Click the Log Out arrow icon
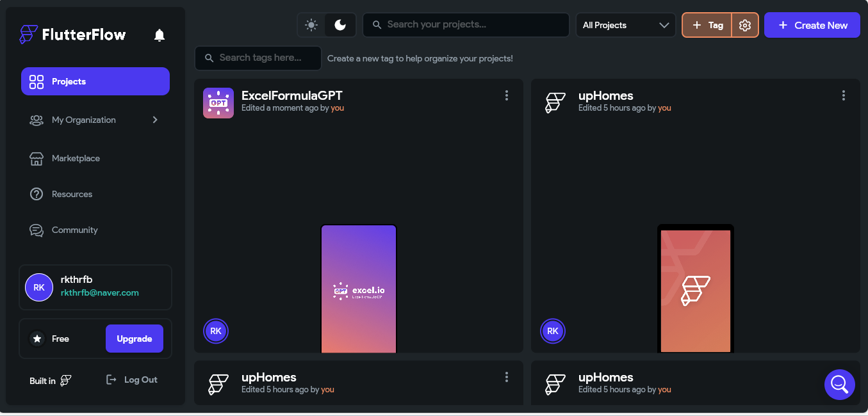The height and width of the screenshot is (416, 868). [x=111, y=380]
